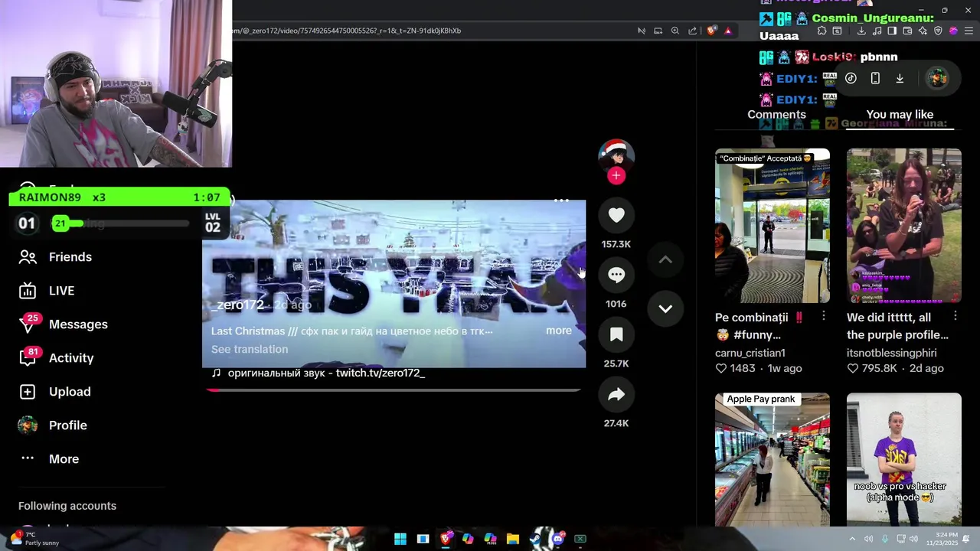Click TikTok desktop app download icon

point(900,78)
